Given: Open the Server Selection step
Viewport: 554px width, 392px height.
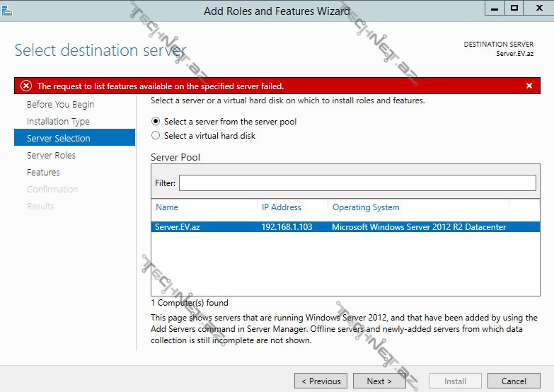Looking at the screenshot, I should pyautogui.click(x=59, y=139).
